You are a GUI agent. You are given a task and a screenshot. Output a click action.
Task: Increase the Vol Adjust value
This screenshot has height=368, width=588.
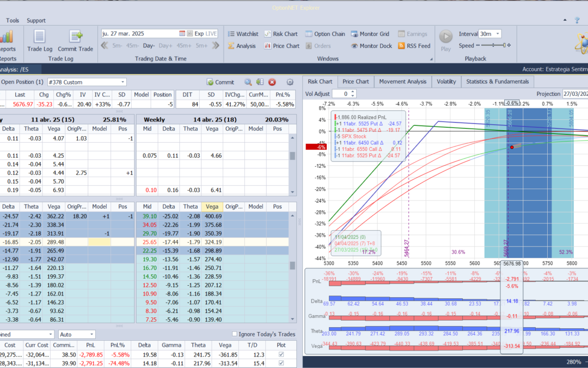pos(352,92)
